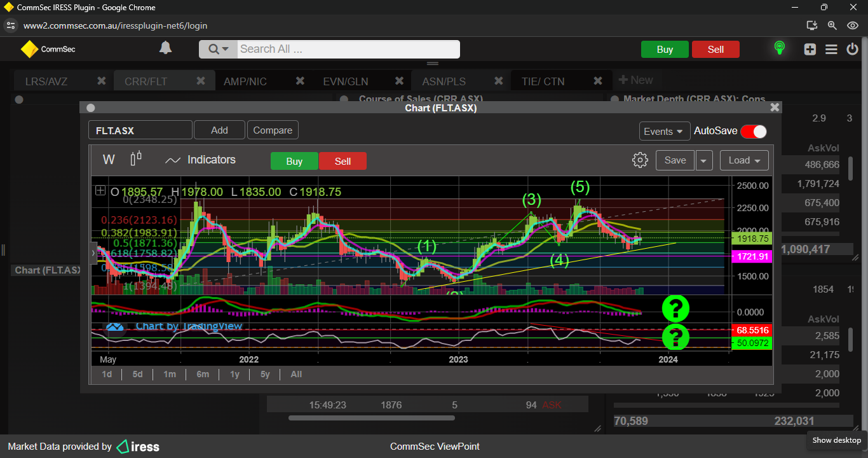
Task: Close the AMP/NIC tab
Action: (x=300, y=81)
